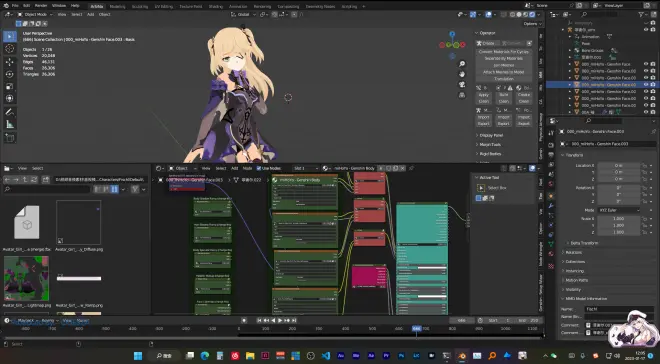Open the Object Mode dropdown

pos(35,14)
